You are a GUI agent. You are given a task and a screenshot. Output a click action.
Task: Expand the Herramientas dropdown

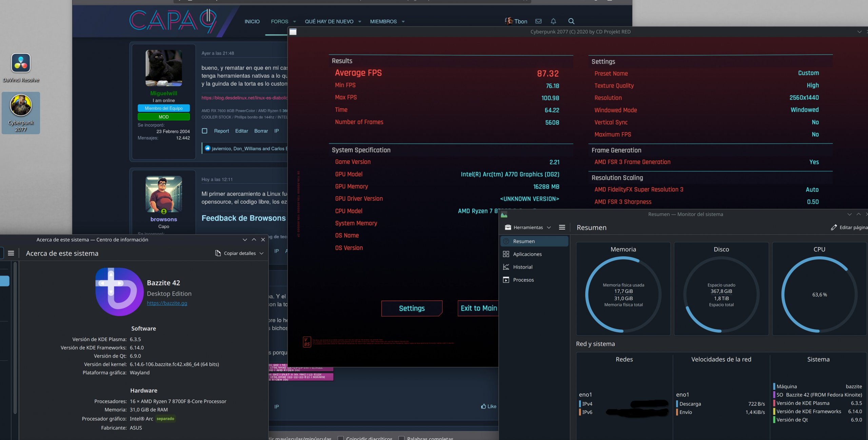(x=528, y=227)
